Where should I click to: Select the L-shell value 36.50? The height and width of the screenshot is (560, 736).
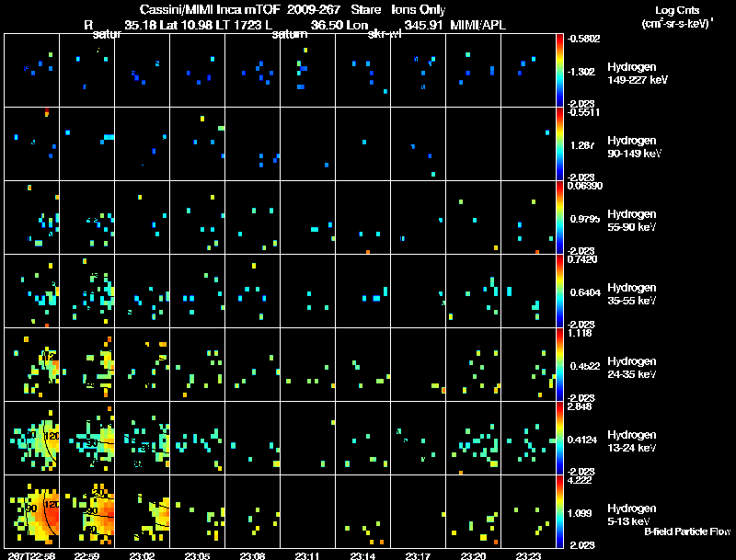click(327, 25)
